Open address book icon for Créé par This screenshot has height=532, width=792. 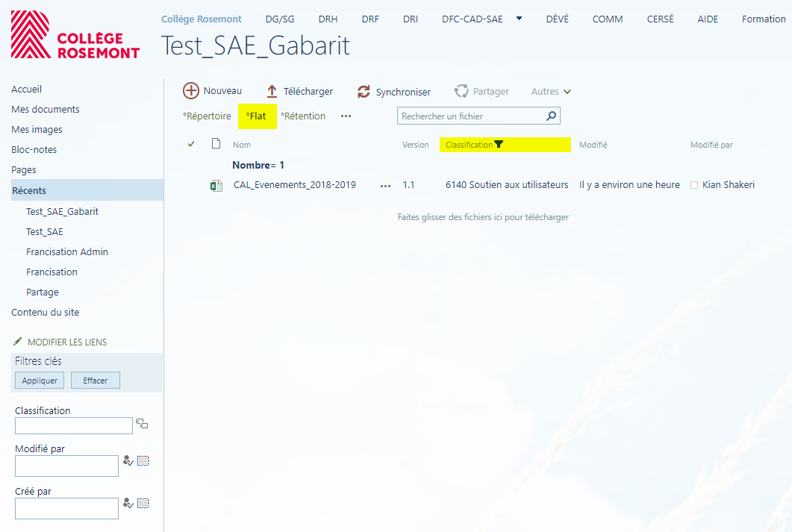pos(143,504)
